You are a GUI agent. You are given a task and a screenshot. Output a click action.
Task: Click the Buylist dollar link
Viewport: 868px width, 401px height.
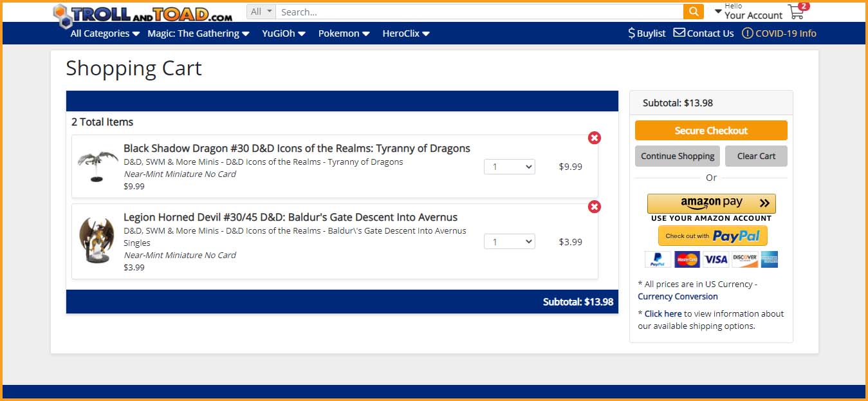(x=647, y=33)
